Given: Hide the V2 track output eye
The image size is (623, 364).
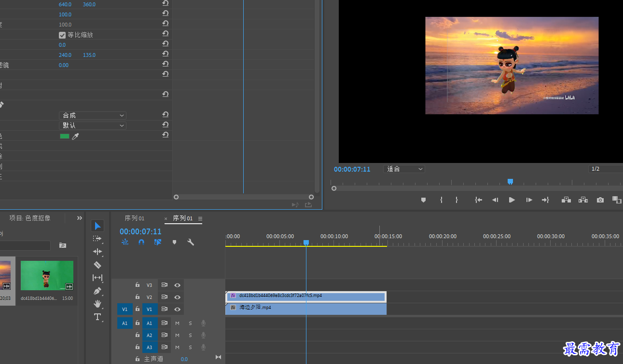Looking at the screenshot, I should [x=178, y=297].
